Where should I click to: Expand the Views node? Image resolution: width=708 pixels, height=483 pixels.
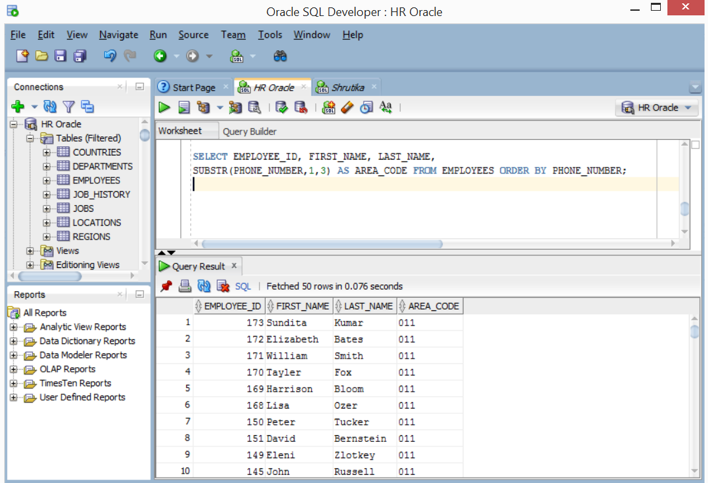[30, 251]
